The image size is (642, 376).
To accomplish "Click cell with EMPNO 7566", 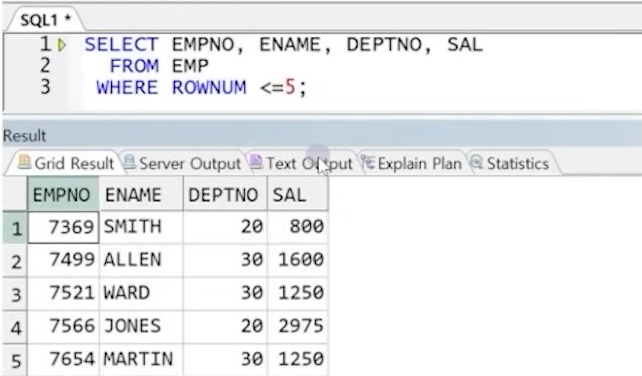I will tap(63, 327).
